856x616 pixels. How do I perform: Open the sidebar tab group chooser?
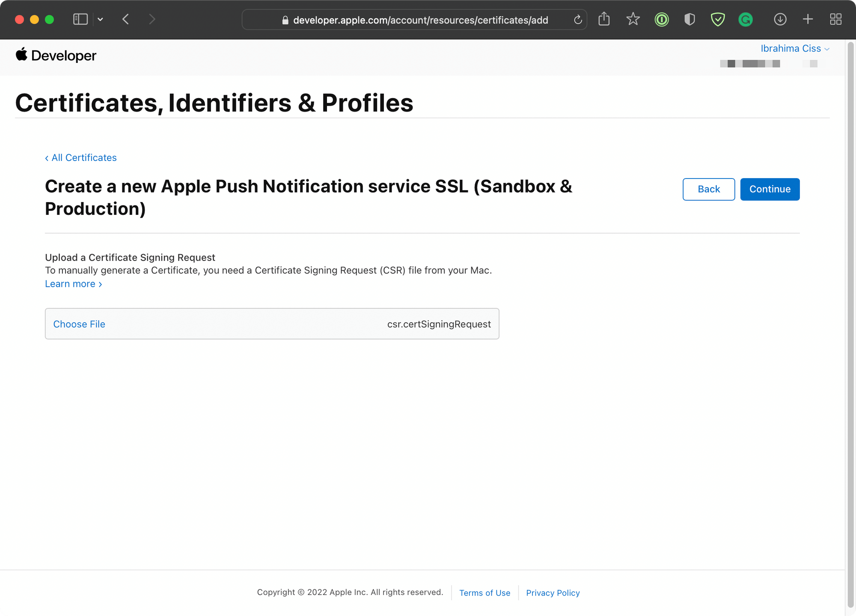coord(100,19)
